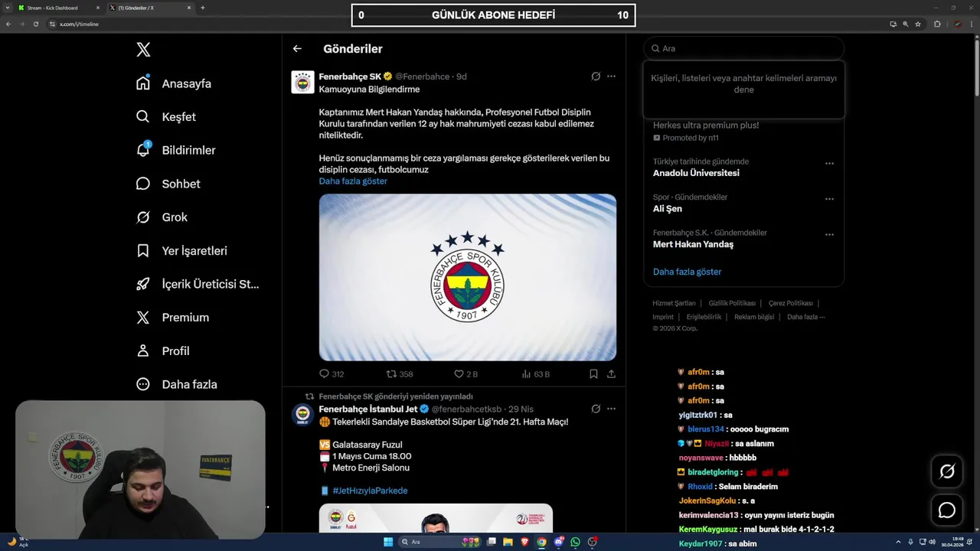Click repost icon showing 358
980x551 pixels.
[400, 374]
